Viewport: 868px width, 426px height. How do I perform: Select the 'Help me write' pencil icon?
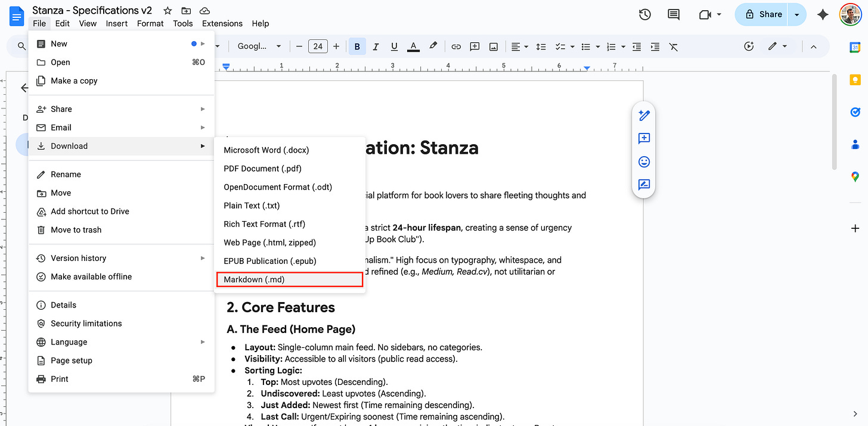(644, 115)
